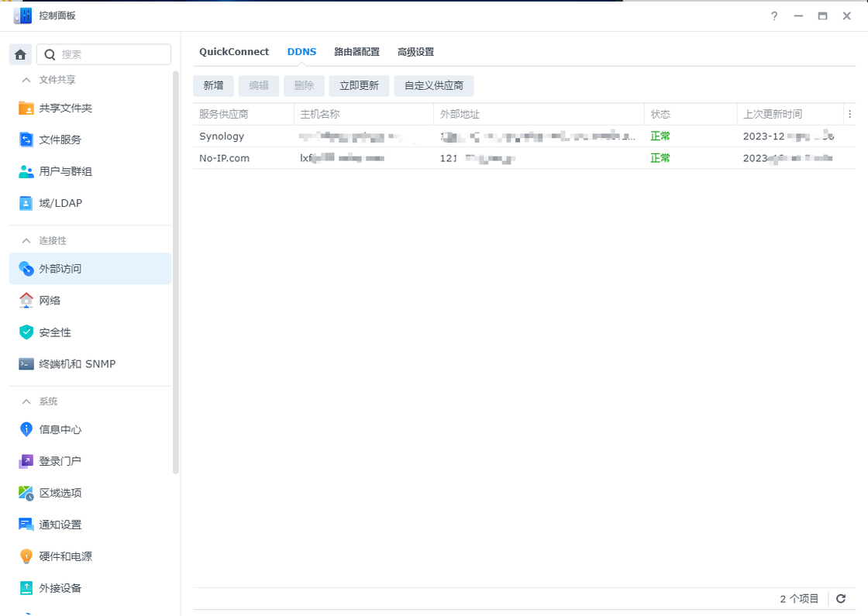
Task: Click the 新增 button
Action: click(x=213, y=86)
